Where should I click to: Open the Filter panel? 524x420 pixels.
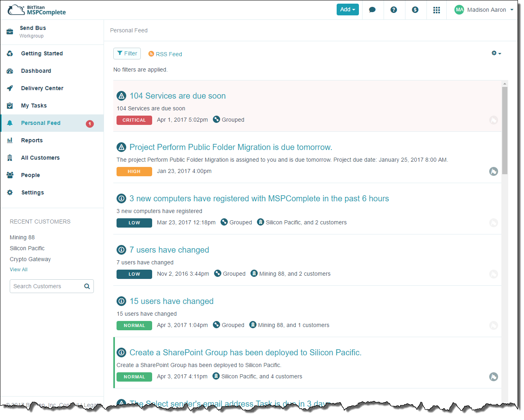coord(127,53)
